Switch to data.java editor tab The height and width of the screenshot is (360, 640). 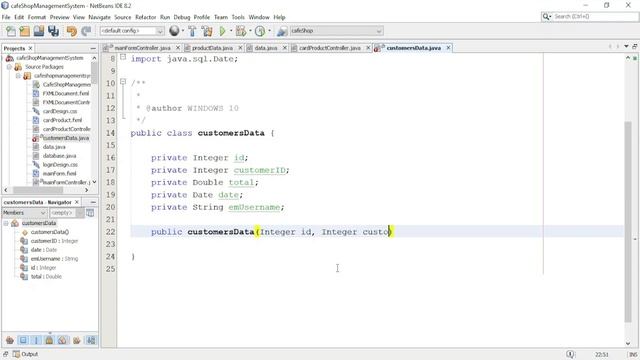[x=266, y=48]
